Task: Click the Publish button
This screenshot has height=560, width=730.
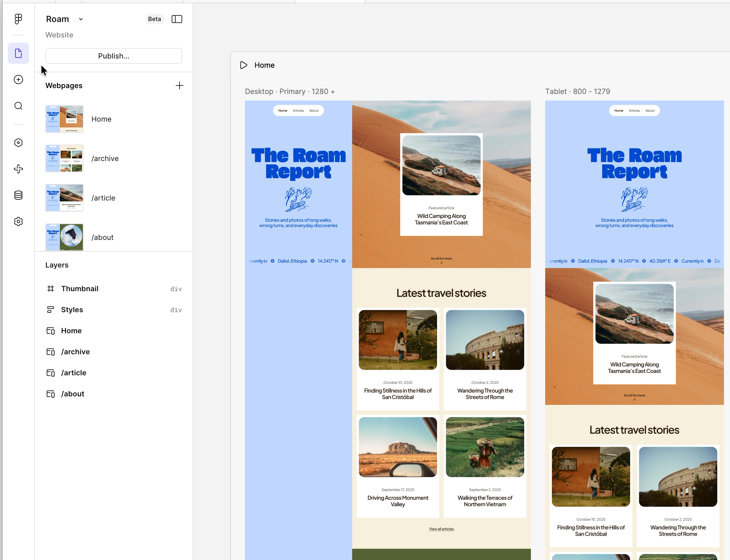Action: pos(114,56)
